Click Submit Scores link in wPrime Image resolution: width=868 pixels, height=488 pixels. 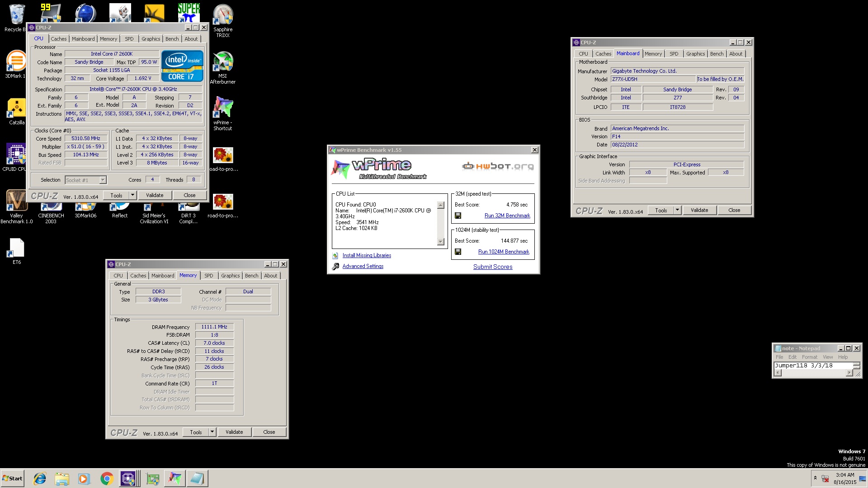coord(493,267)
